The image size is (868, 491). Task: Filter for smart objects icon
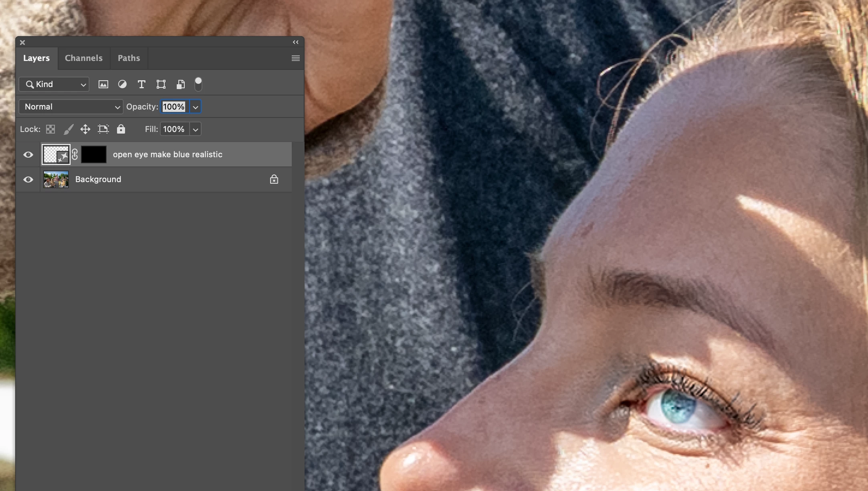[181, 84]
